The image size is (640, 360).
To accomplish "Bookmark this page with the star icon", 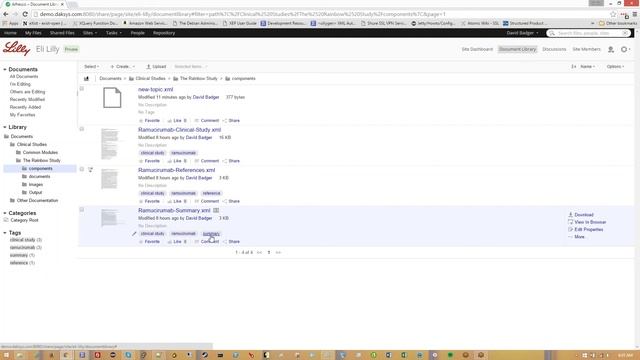I will 613,14.
